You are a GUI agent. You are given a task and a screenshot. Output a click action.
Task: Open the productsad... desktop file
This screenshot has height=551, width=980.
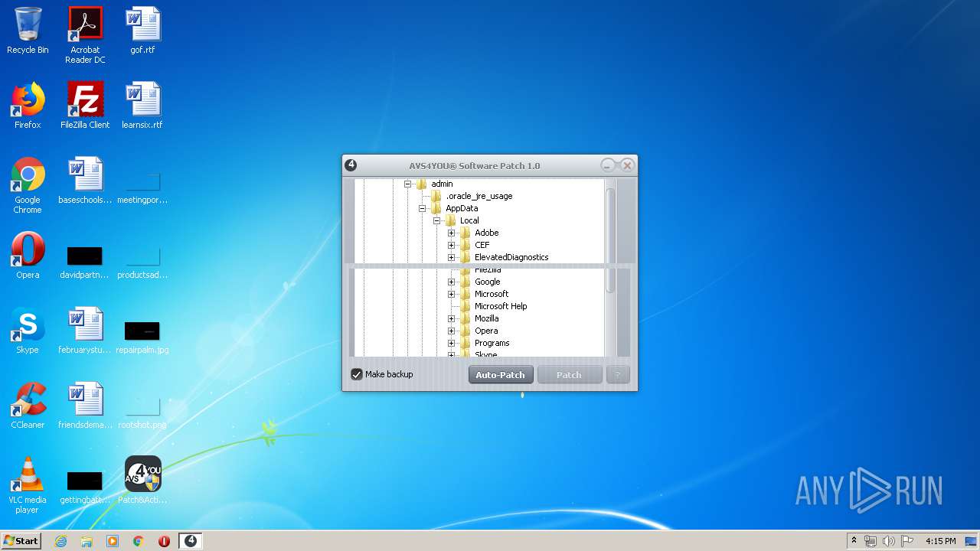click(142, 262)
